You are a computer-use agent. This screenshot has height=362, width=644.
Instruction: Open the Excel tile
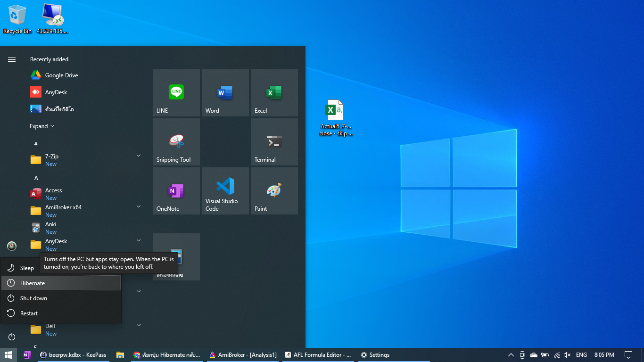(x=274, y=93)
